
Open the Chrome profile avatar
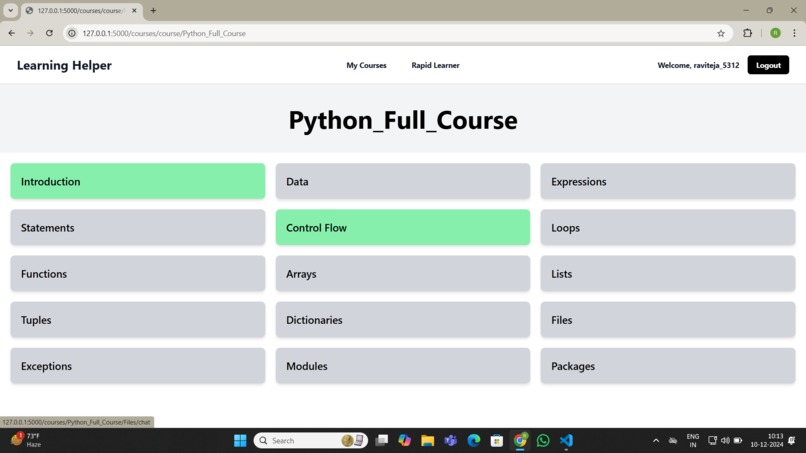775,33
